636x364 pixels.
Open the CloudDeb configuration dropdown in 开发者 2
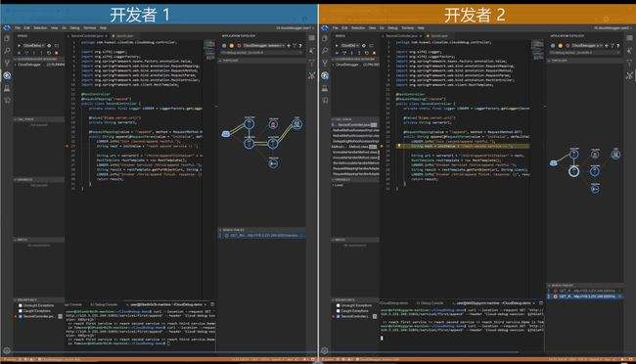click(x=350, y=45)
